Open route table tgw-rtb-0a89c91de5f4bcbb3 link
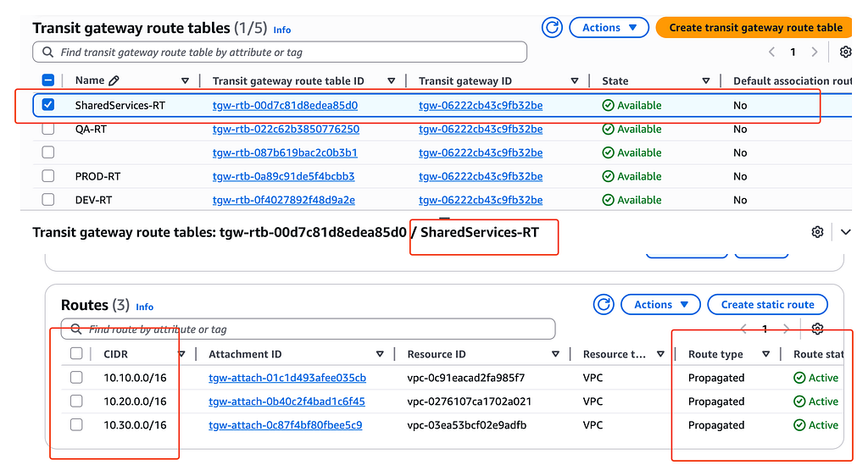868x476 pixels. point(283,176)
